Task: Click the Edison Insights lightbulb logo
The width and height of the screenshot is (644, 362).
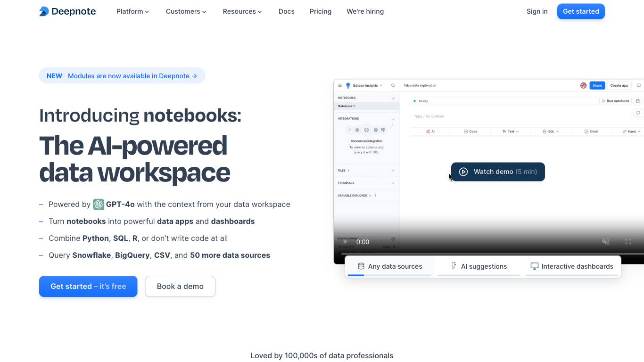Action: [x=348, y=85]
